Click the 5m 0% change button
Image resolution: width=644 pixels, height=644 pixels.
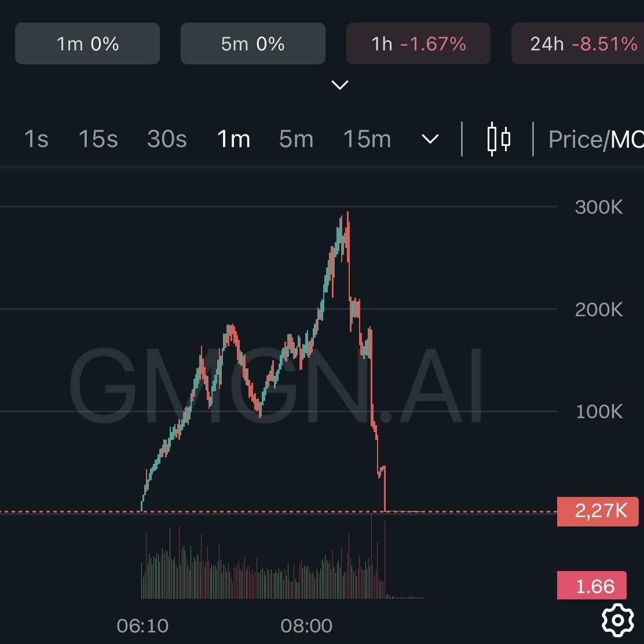click(x=253, y=43)
